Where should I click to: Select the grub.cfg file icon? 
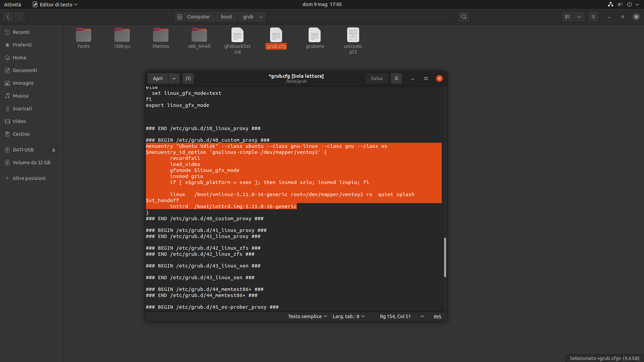point(276,35)
